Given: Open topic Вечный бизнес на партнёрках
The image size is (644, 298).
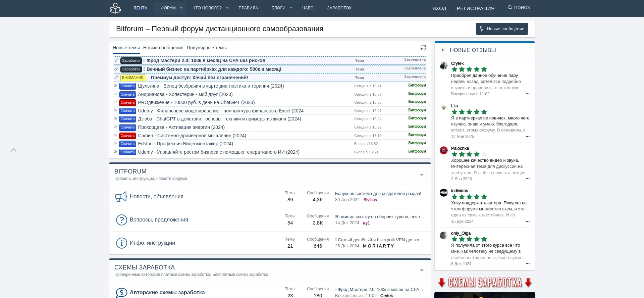Looking at the screenshot, I should [x=214, y=69].
